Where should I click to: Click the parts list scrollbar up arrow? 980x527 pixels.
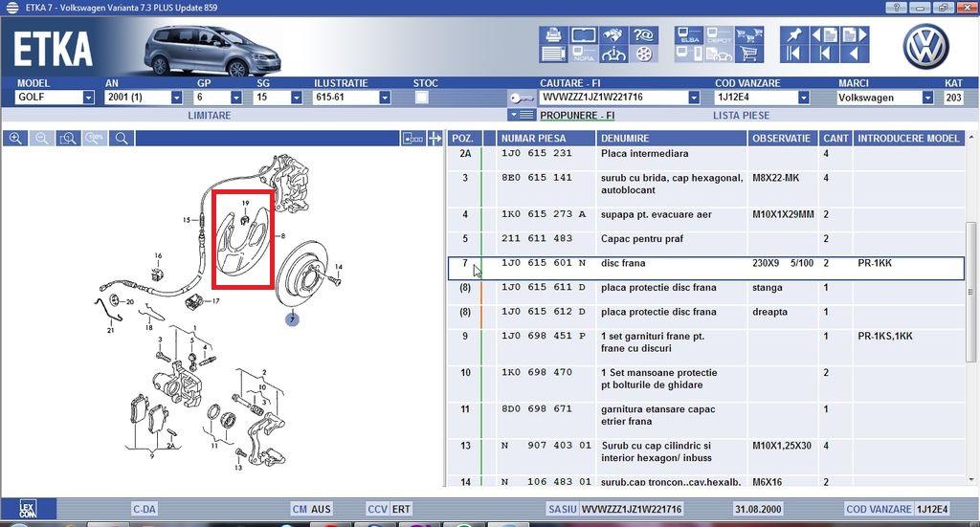[x=970, y=136]
